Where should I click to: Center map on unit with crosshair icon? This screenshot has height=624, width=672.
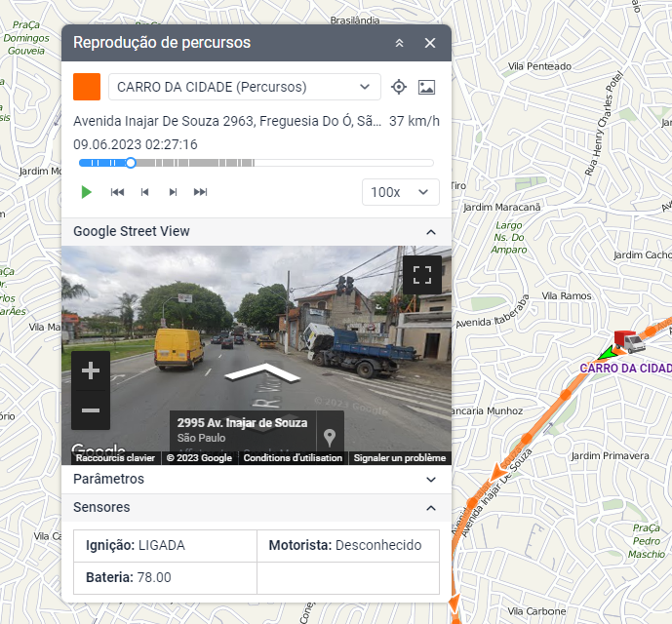pos(399,87)
